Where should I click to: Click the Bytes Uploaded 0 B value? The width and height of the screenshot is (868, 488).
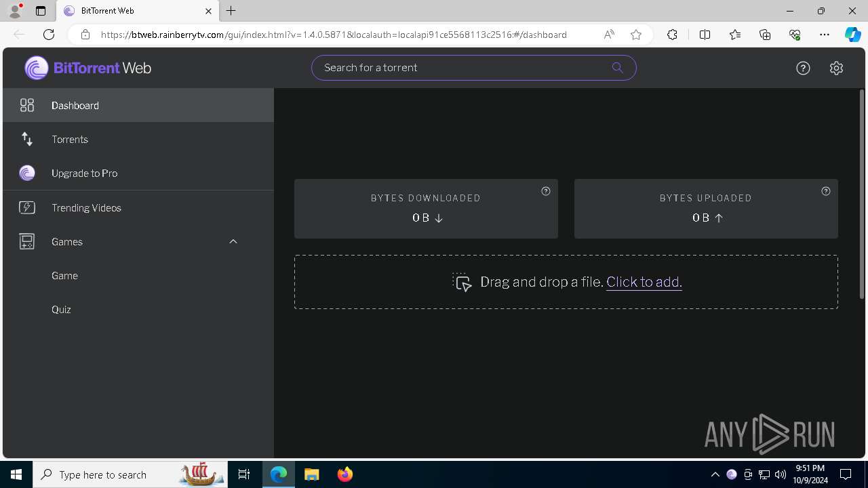(707, 218)
